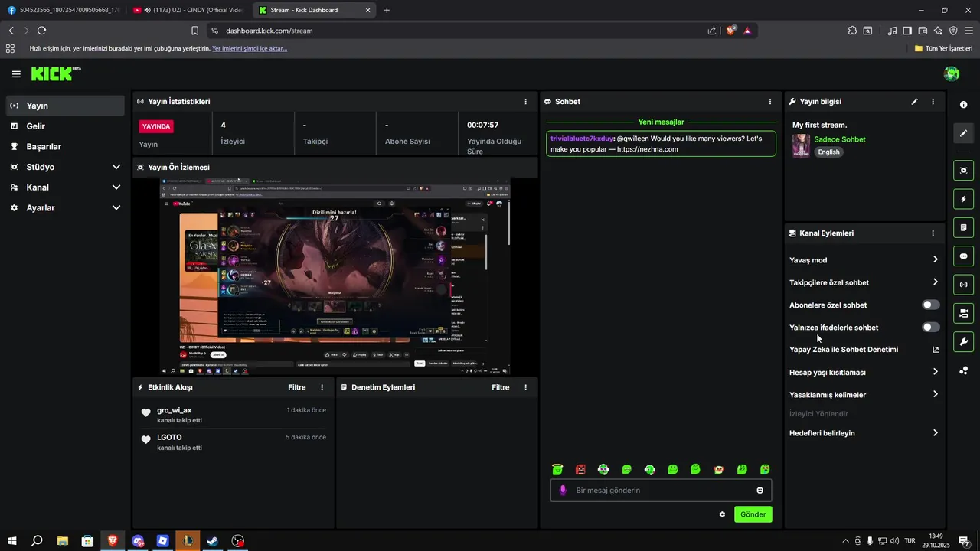Edit stream info with Yayın bilgisi pencil
Viewport: 980px width, 551px height.
point(914,101)
